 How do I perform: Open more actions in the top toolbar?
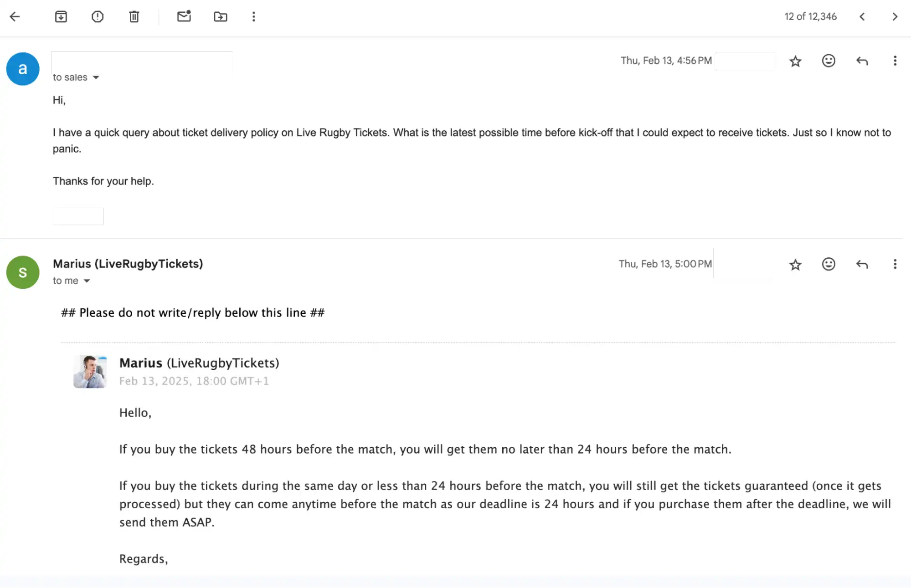click(253, 17)
